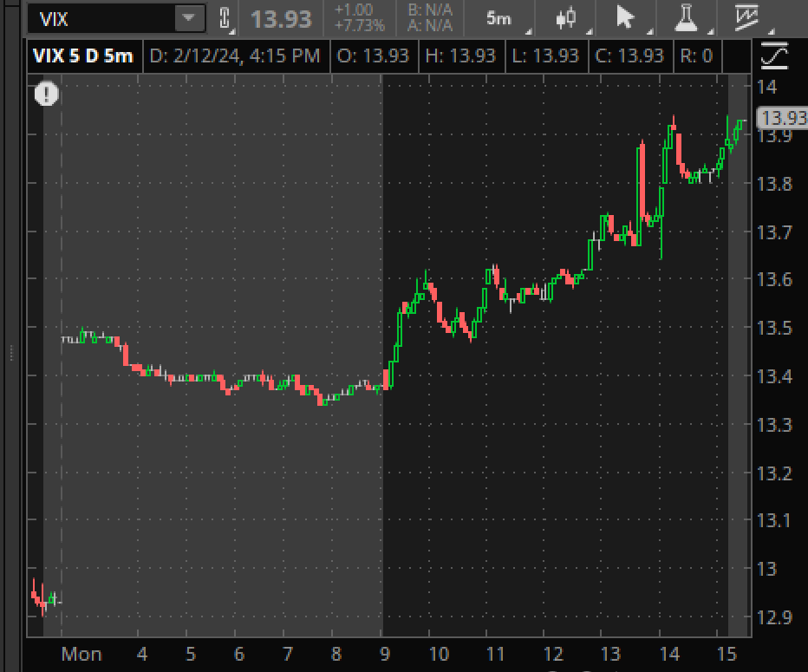Click the 13 price axis label
808x672 pixels.
point(766,569)
